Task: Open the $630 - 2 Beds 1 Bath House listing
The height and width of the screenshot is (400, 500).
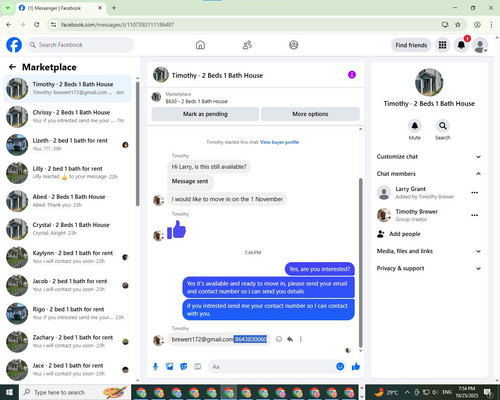Action: click(x=196, y=101)
